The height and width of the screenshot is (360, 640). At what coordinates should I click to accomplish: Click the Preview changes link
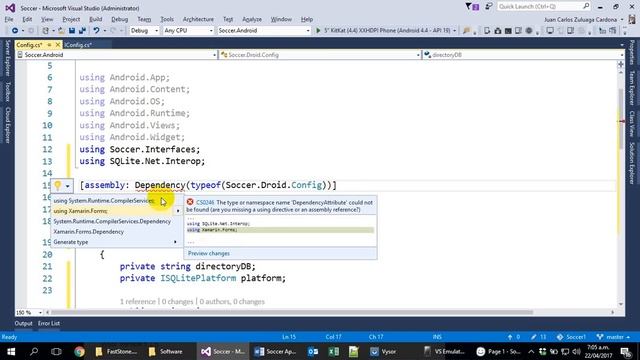point(209,253)
